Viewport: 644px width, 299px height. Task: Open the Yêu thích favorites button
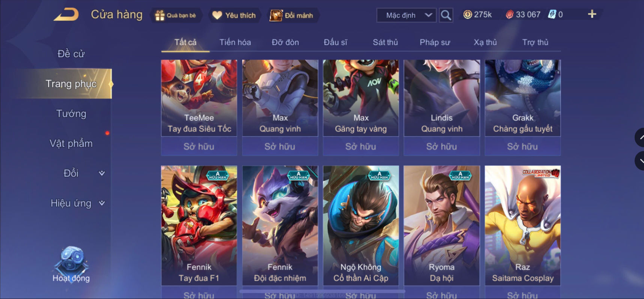(235, 15)
